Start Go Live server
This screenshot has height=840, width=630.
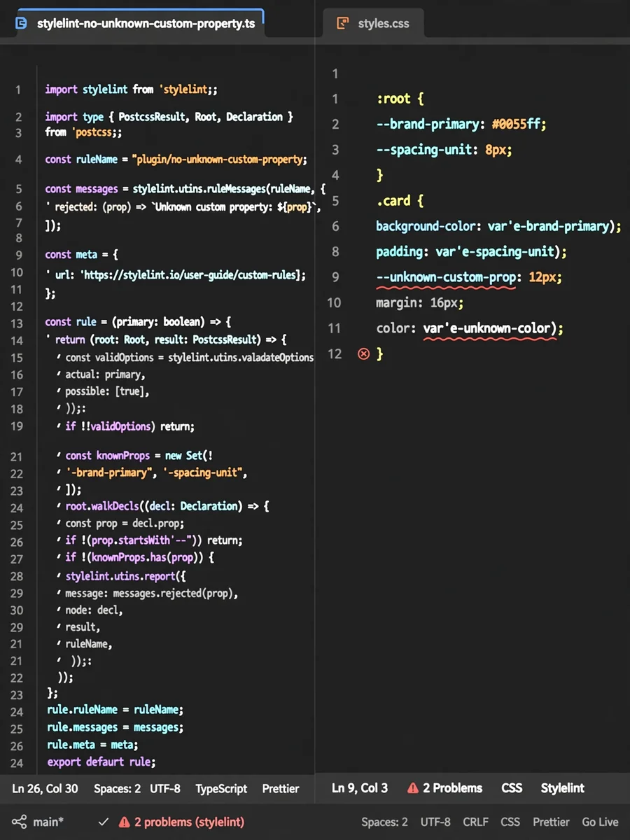click(x=600, y=822)
